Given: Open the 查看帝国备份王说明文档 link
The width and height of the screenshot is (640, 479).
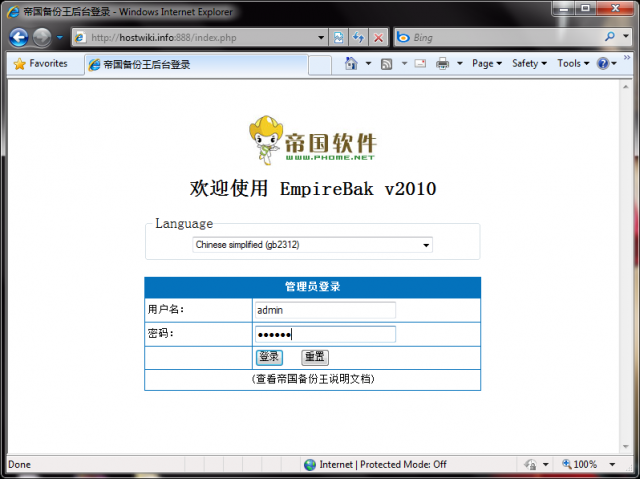Looking at the screenshot, I should (312, 380).
